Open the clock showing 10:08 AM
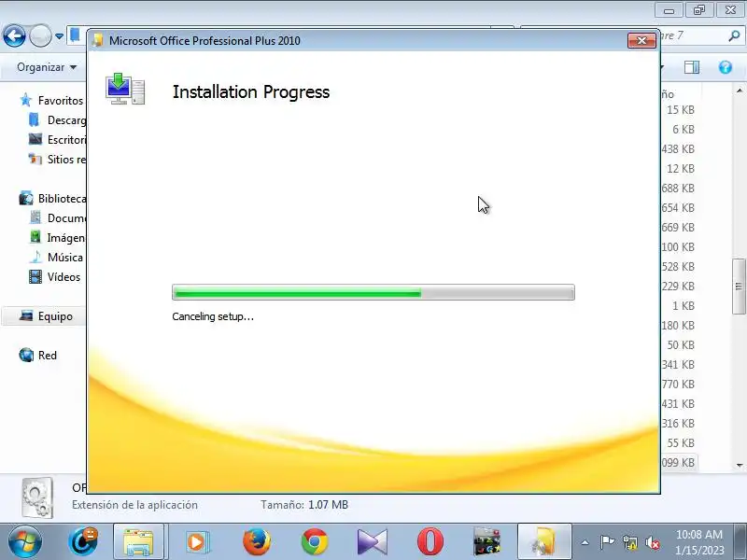747x560 pixels. [x=699, y=542]
